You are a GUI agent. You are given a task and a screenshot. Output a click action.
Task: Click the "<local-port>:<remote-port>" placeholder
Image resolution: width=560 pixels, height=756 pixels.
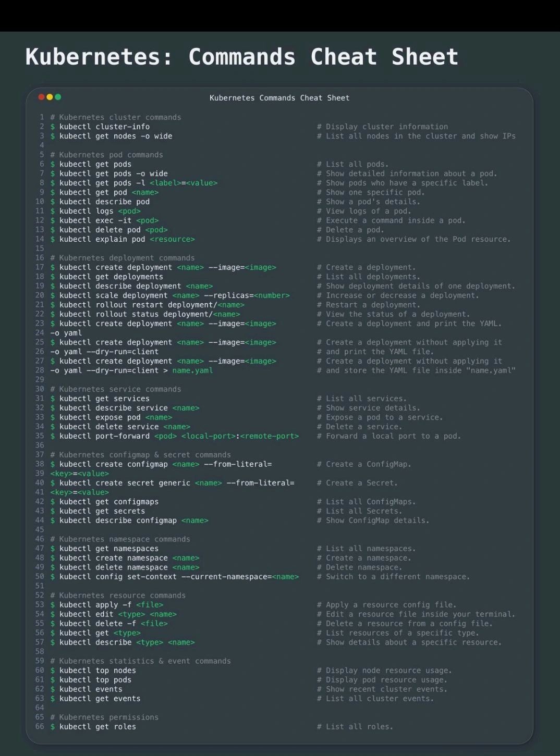point(240,436)
